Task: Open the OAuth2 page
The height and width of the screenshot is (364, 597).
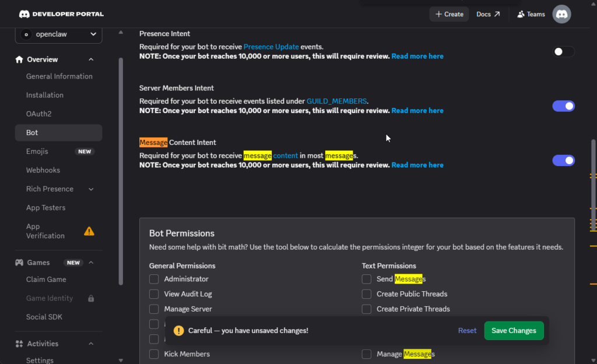Action: tap(59, 114)
